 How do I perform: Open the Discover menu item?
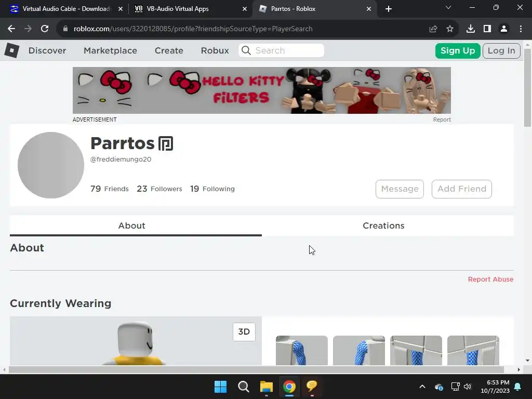tap(47, 50)
